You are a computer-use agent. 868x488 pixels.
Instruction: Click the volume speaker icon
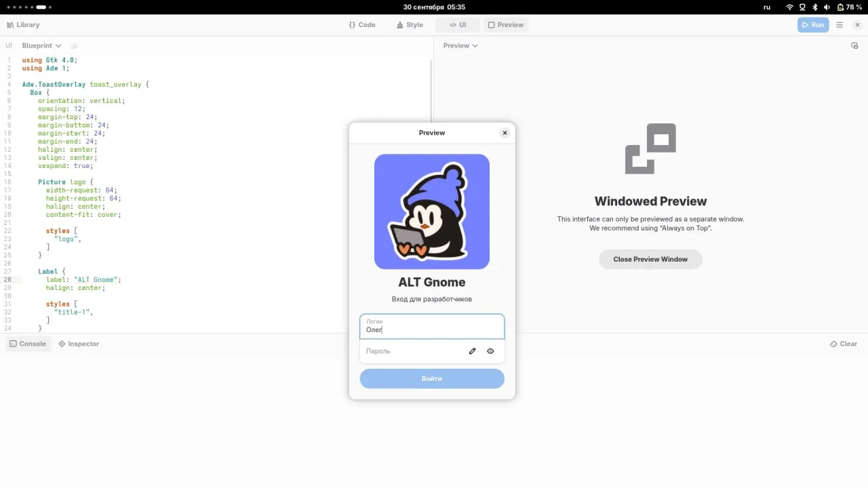tap(827, 7)
